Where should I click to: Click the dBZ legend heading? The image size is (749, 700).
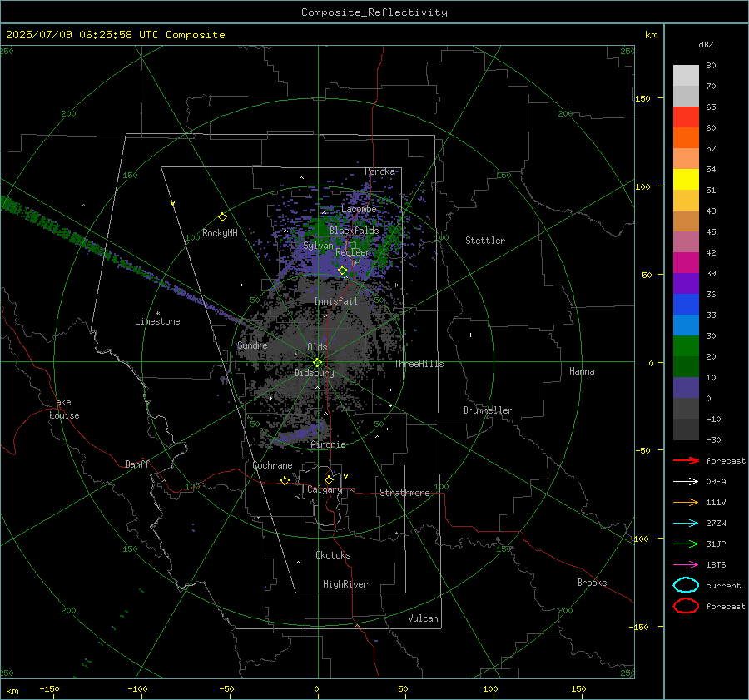pyautogui.click(x=706, y=44)
